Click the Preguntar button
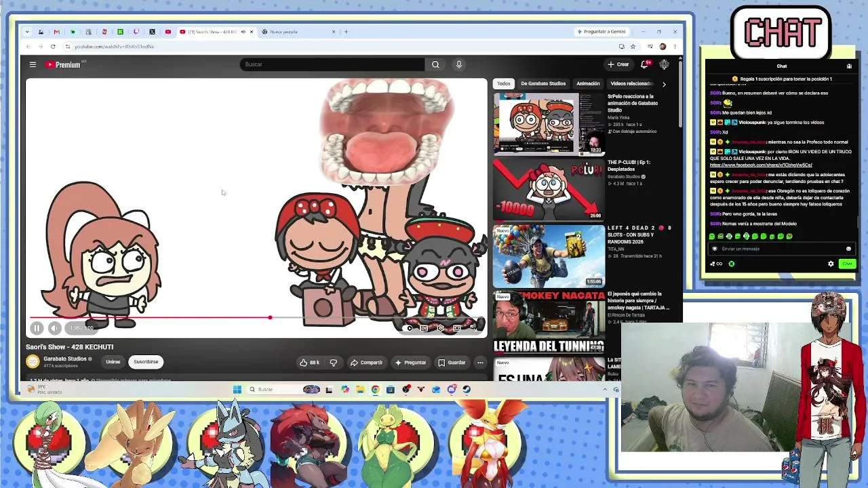The width and height of the screenshot is (868, 488). (410, 363)
